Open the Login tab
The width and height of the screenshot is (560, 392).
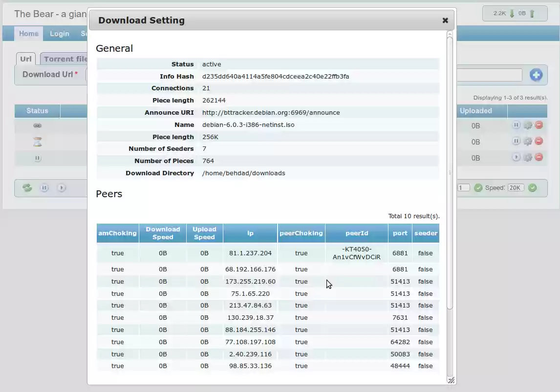pyautogui.click(x=59, y=34)
